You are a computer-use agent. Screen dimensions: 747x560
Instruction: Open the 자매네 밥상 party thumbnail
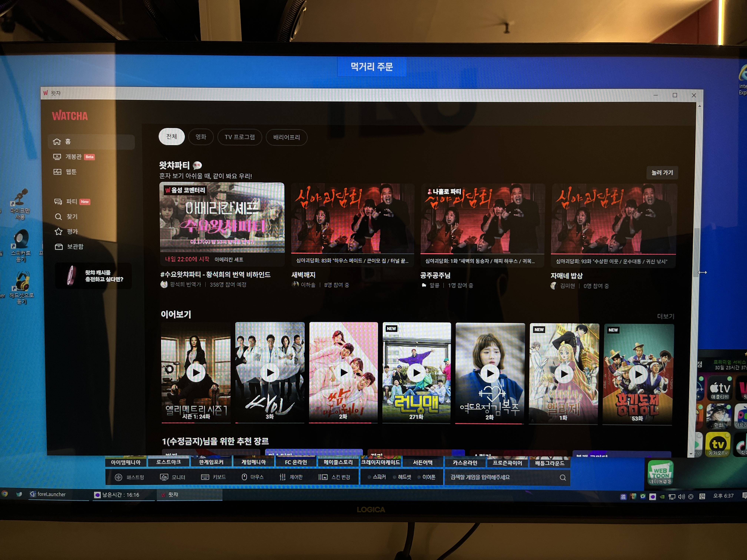point(614,219)
